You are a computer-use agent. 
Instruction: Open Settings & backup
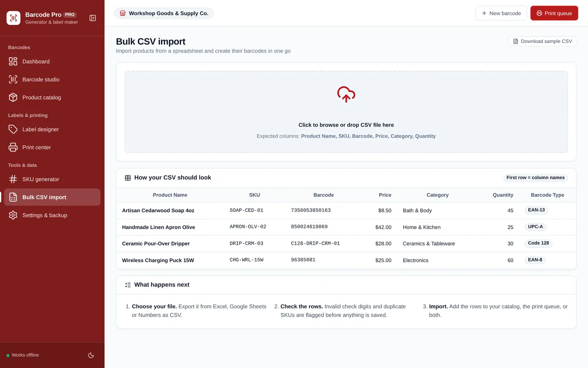coord(52,215)
